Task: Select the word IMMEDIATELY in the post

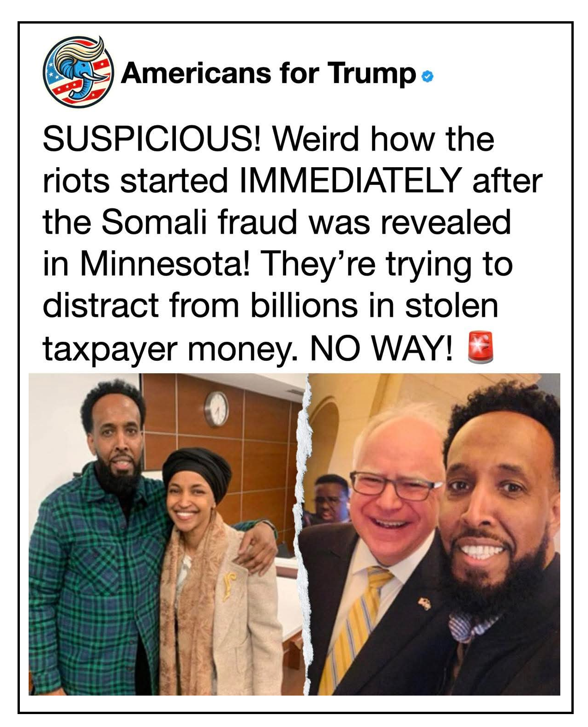Action: (x=351, y=180)
